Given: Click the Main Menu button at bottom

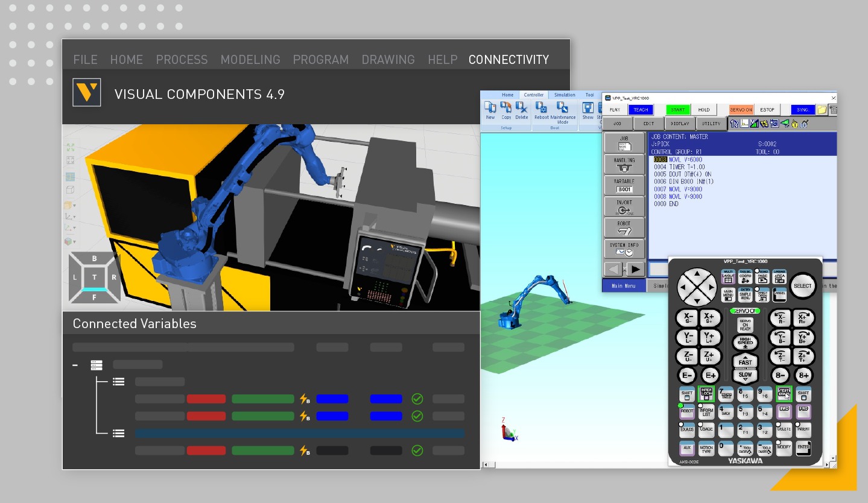Looking at the screenshot, I should point(624,286).
